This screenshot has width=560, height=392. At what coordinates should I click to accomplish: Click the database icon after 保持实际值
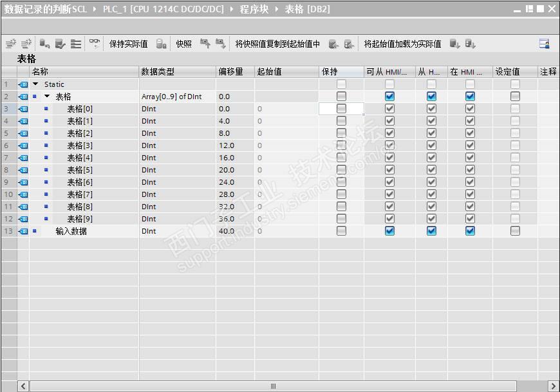point(161,44)
